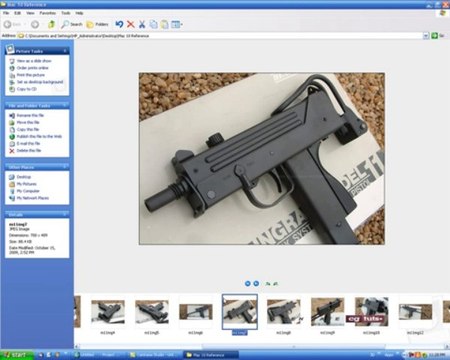
Task: Open the Favorites menu
Action: tap(48, 13)
